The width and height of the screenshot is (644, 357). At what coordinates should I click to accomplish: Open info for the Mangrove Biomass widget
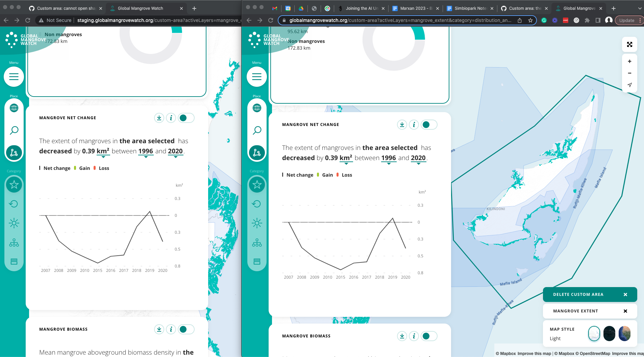click(x=414, y=336)
